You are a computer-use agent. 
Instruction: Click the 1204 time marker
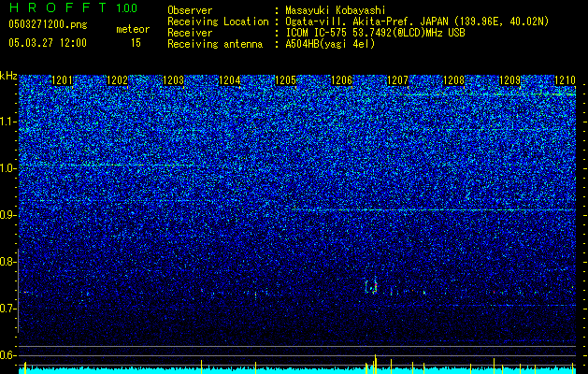tap(230, 80)
